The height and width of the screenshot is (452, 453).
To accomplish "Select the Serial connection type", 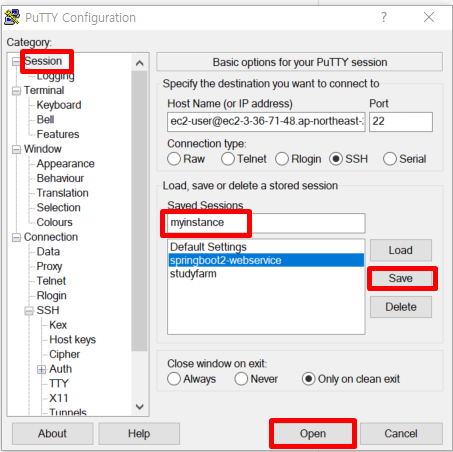I will (x=390, y=159).
